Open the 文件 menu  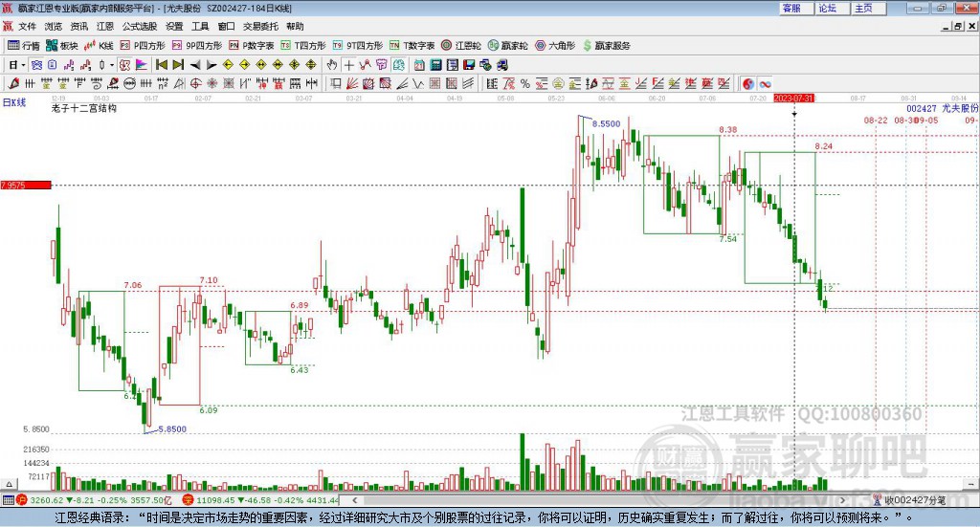[27, 26]
